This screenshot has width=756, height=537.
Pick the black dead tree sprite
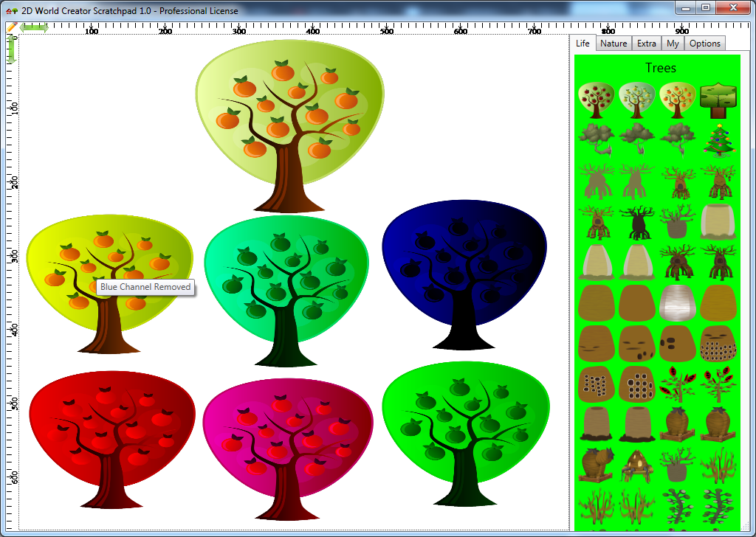[x=637, y=222]
